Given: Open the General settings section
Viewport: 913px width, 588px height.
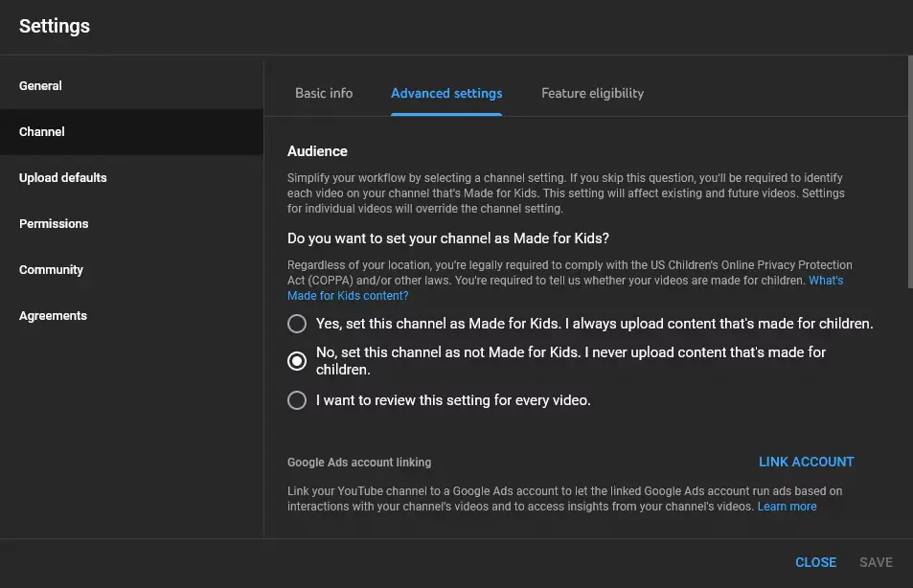Looking at the screenshot, I should pos(40,85).
